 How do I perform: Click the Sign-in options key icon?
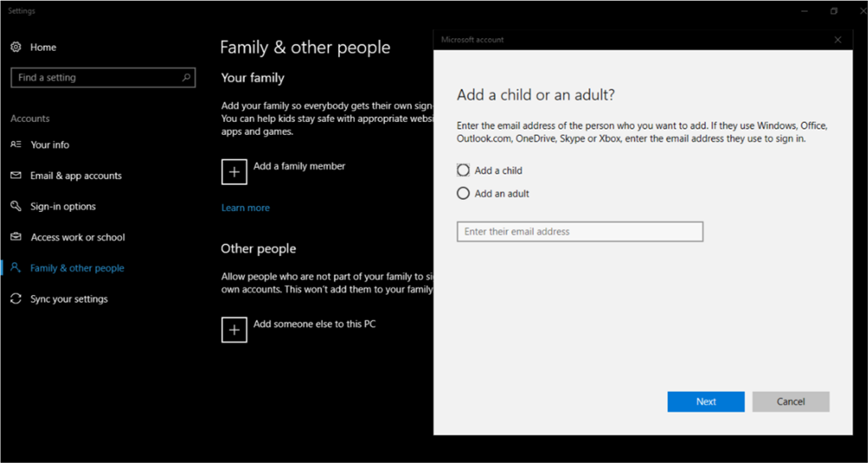click(x=16, y=207)
